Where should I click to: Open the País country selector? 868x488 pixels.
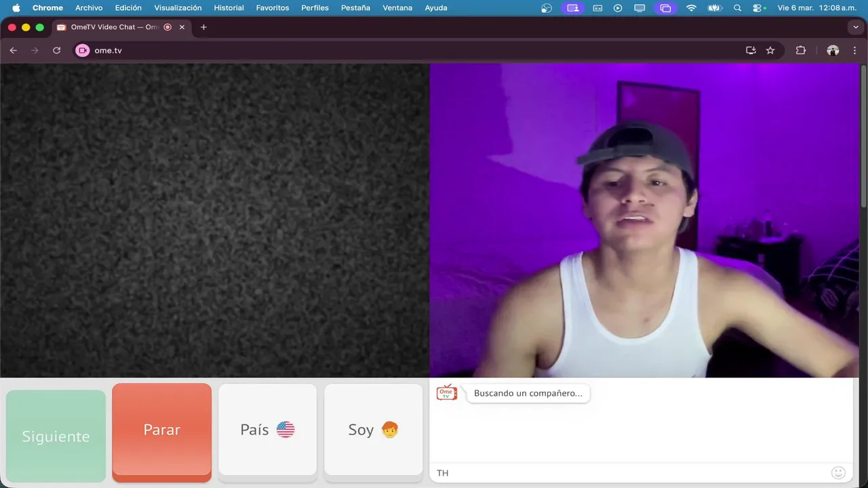pos(267,430)
